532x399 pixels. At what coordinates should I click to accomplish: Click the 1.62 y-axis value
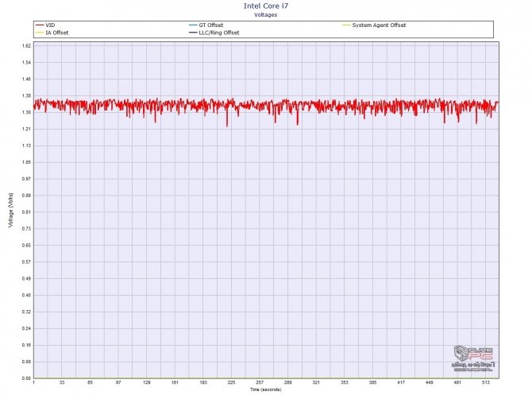pyautogui.click(x=27, y=46)
